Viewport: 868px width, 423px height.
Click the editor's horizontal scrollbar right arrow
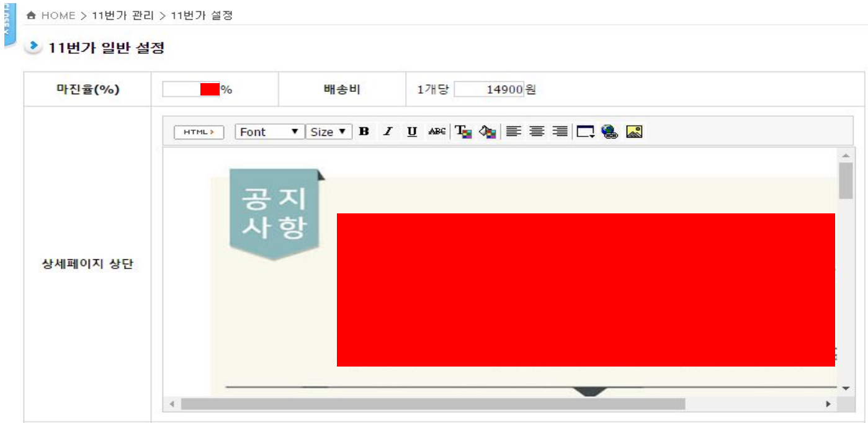coord(828,404)
